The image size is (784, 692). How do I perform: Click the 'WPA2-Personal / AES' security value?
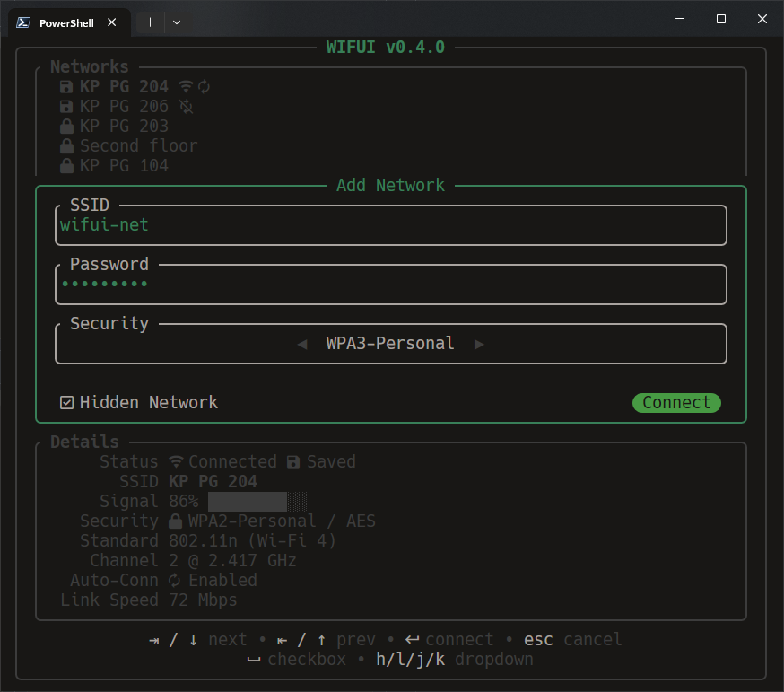(282, 521)
